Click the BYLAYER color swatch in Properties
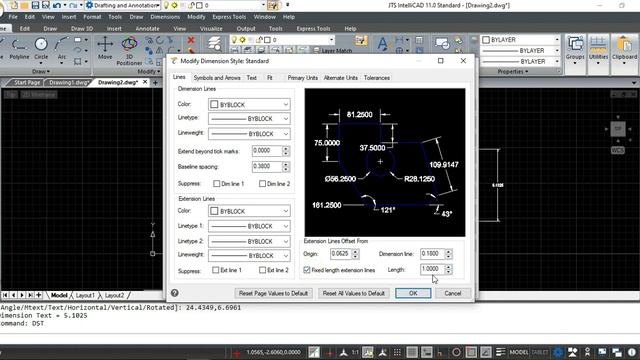This screenshot has width=640, height=360. click(486, 40)
